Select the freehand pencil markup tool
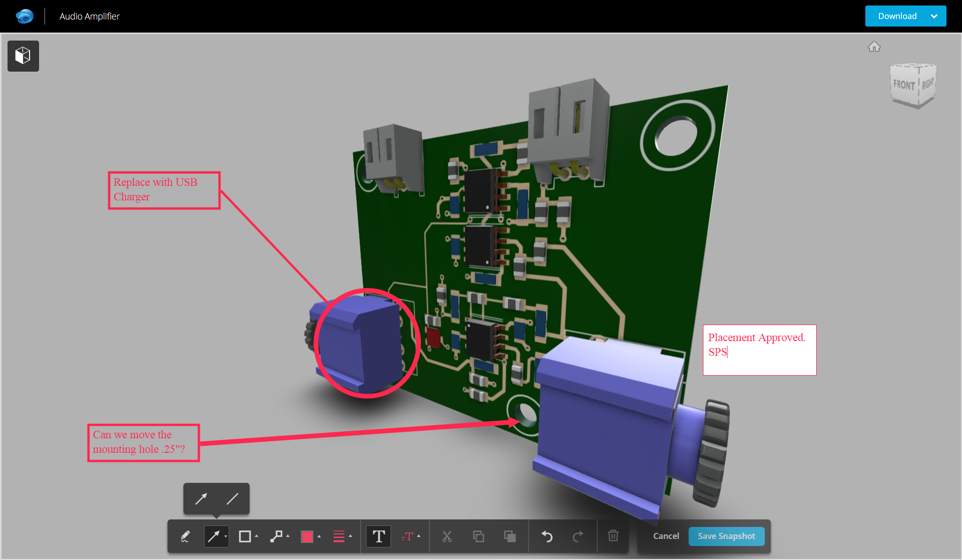The height and width of the screenshot is (560, 962). pos(185,536)
